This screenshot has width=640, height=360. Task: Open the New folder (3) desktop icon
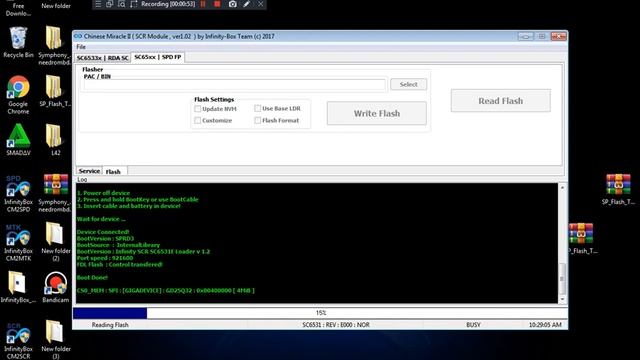(x=56, y=340)
